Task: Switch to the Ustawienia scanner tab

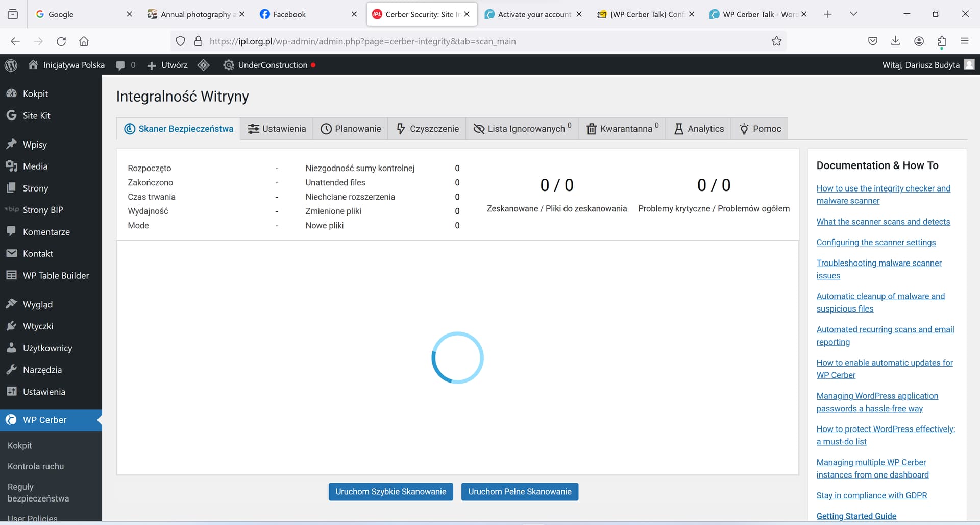Action: click(x=277, y=129)
